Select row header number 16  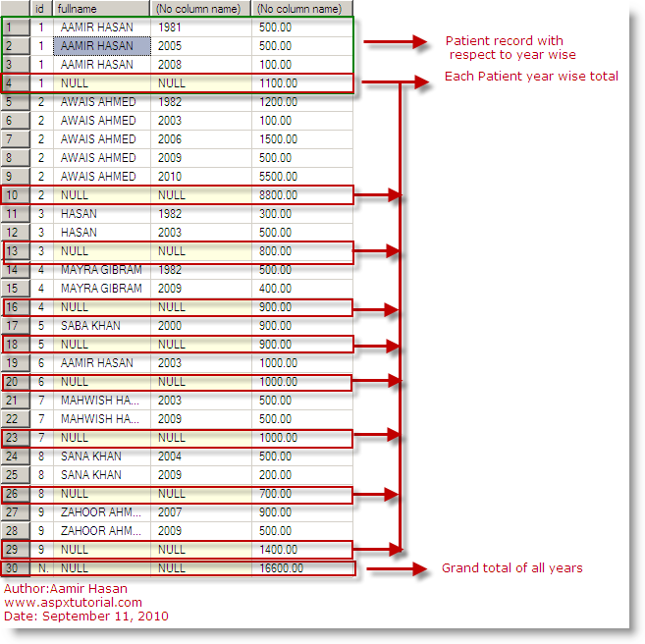[16, 307]
